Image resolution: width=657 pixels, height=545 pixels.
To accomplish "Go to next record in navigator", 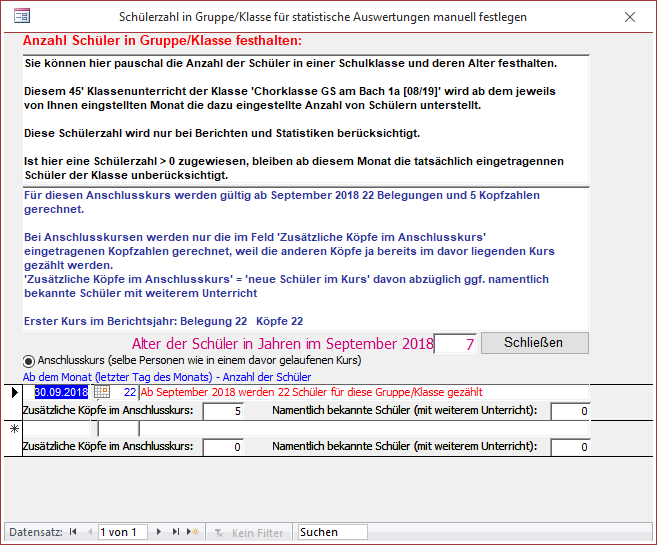I will click(x=159, y=533).
